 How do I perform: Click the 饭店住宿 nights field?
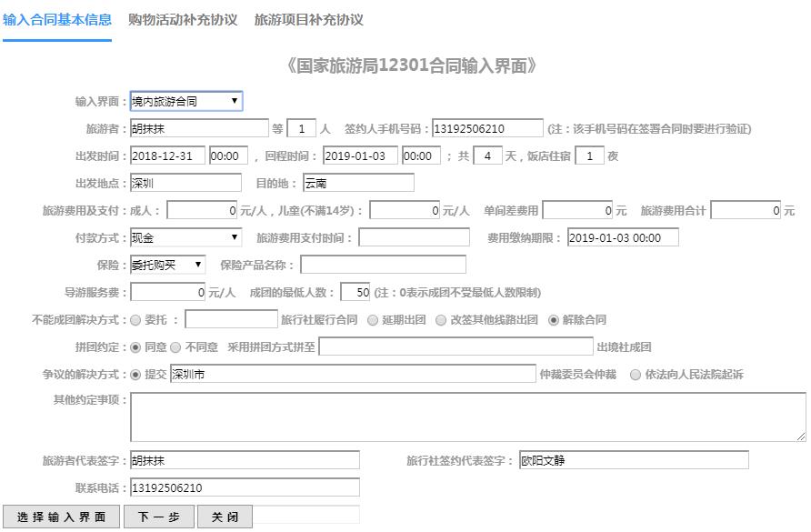click(x=590, y=156)
